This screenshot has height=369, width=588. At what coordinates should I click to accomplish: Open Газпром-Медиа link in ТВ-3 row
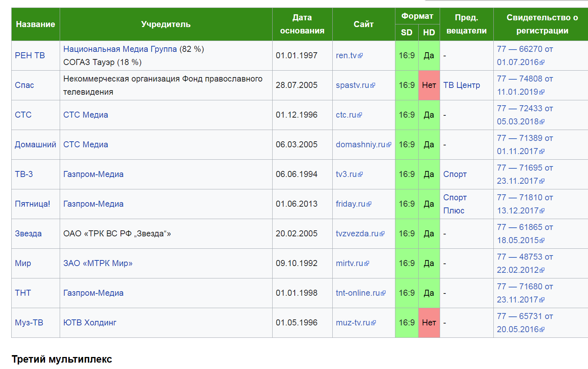(93, 174)
